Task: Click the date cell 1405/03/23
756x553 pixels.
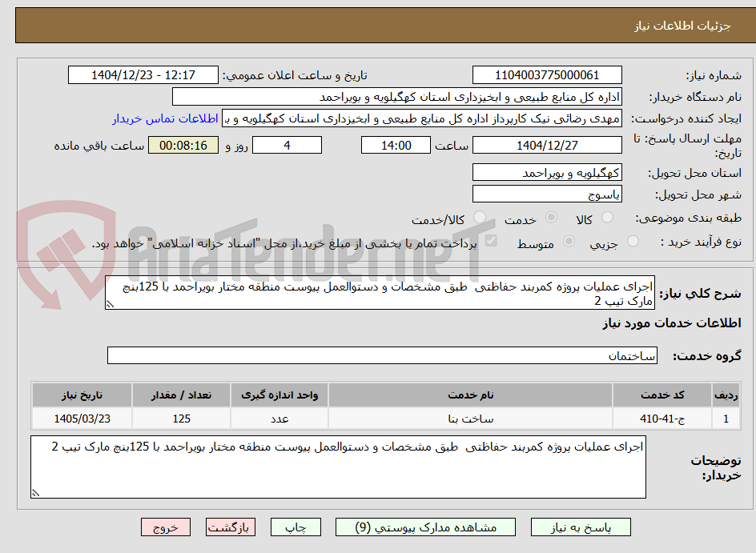Action: click(82, 419)
